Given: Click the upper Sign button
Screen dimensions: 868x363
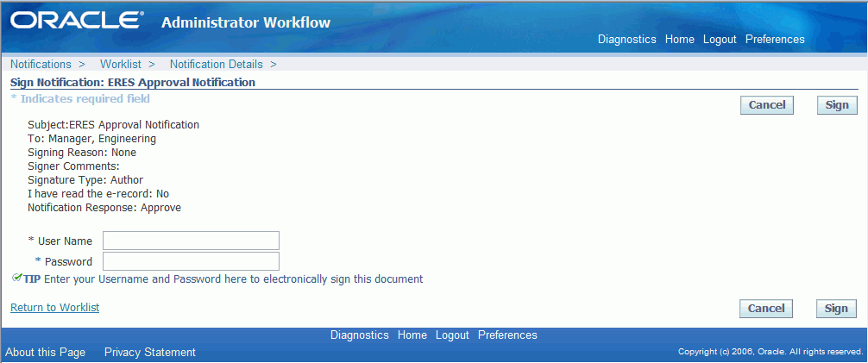Looking at the screenshot, I should click(x=837, y=105).
